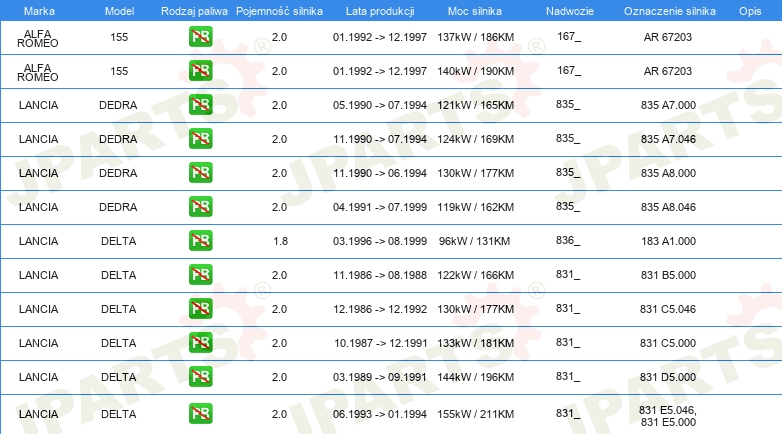This screenshot has height=434, width=782.
Task: Click engine power 122kW / 166KM
Action: pos(476,274)
